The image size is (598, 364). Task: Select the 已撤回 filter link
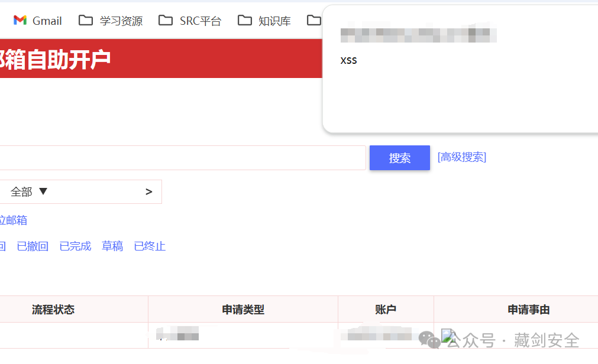(33, 246)
